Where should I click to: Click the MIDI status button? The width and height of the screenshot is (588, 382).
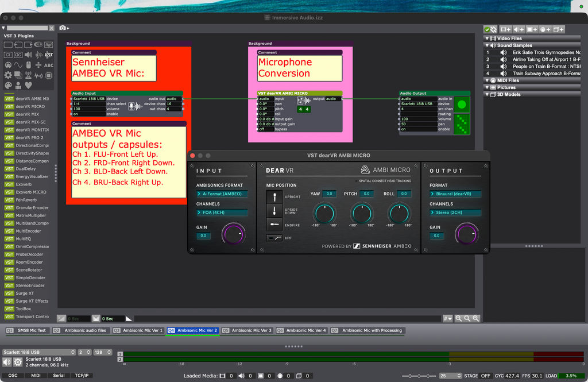[36, 375]
